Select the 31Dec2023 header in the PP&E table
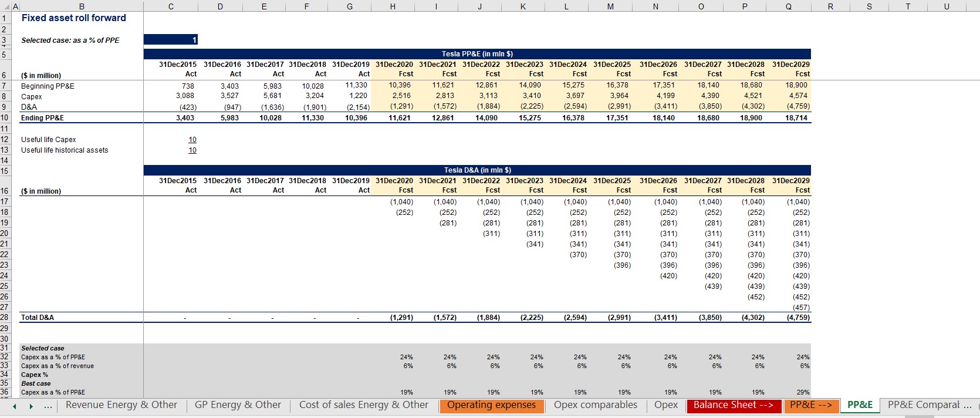 (525, 65)
